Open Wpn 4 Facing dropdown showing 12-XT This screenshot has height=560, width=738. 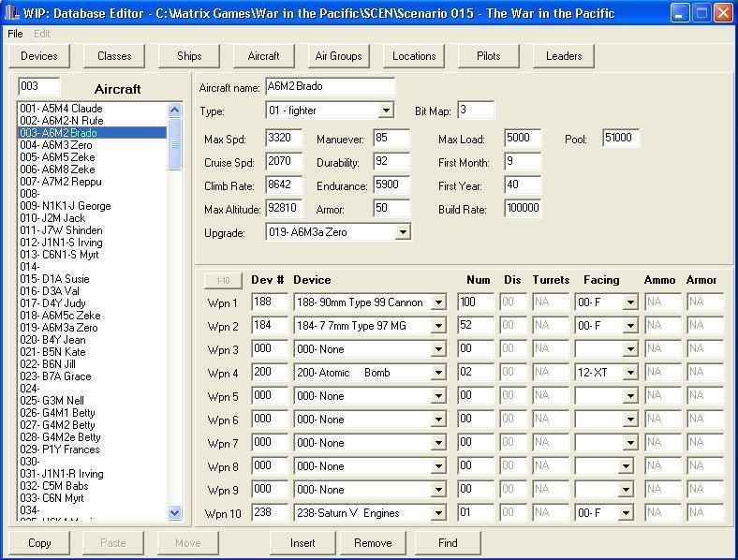(x=630, y=373)
